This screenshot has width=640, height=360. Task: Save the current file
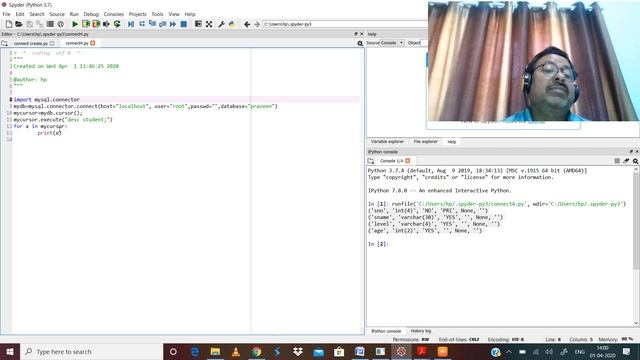click(29, 24)
